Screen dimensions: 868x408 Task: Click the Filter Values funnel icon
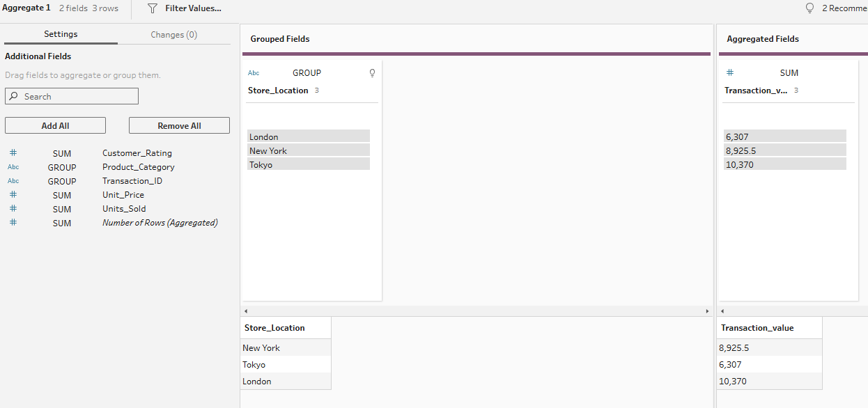click(x=153, y=8)
